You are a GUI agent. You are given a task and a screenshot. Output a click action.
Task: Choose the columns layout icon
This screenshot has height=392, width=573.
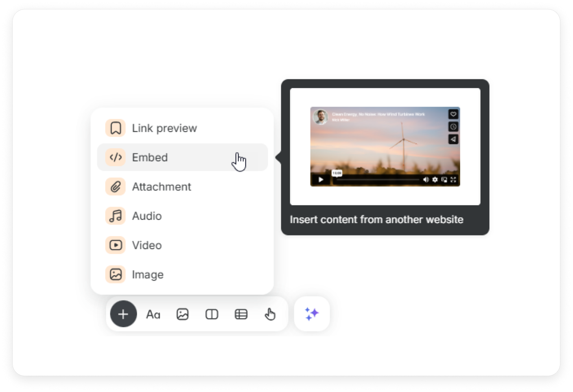point(212,314)
